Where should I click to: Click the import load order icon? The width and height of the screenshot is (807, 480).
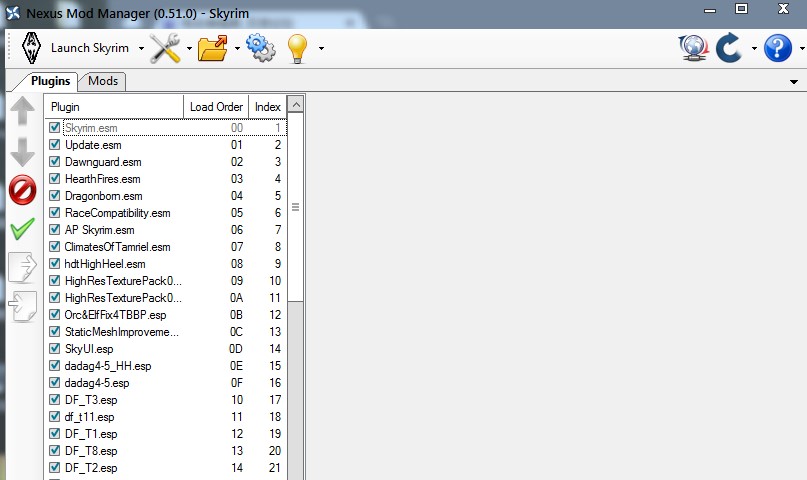23,307
